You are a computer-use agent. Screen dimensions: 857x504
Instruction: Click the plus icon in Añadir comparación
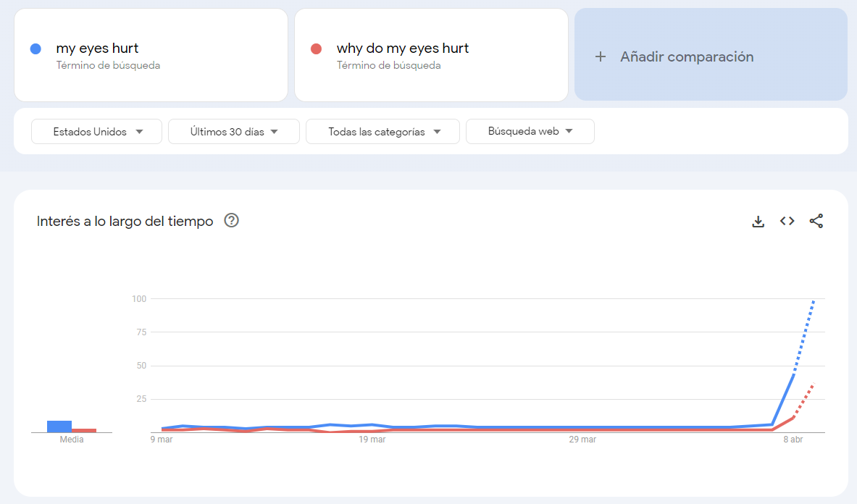(x=600, y=56)
